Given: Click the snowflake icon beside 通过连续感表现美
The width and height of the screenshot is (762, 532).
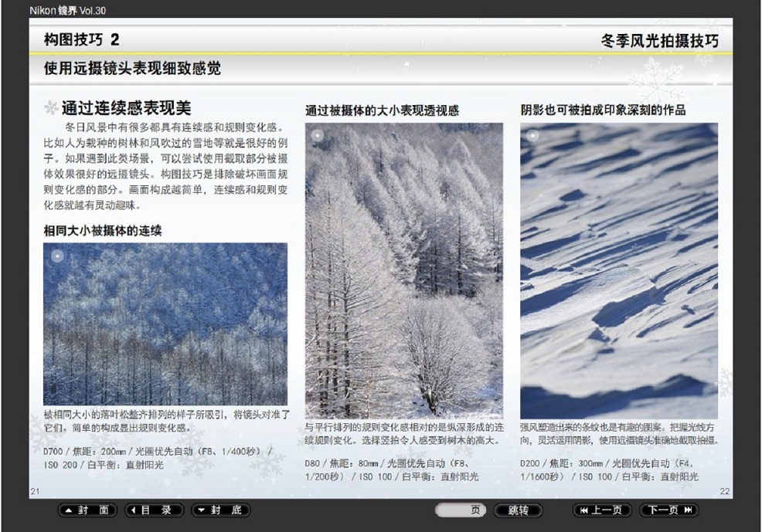Looking at the screenshot, I should [50, 108].
